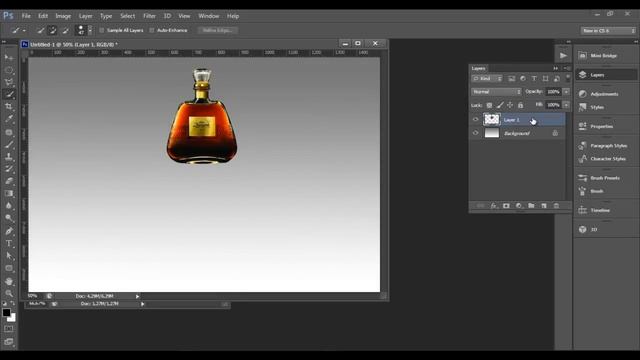Screen dimensions: 640x360
Task: Open the Fill slider arrow
Action: (566, 105)
